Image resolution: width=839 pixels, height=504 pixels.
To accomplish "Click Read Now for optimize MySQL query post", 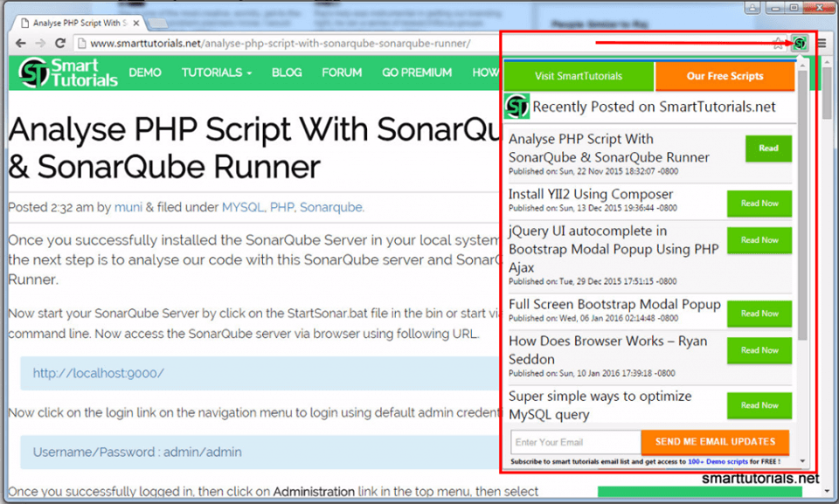I will pyautogui.click(x=759, y=405).
